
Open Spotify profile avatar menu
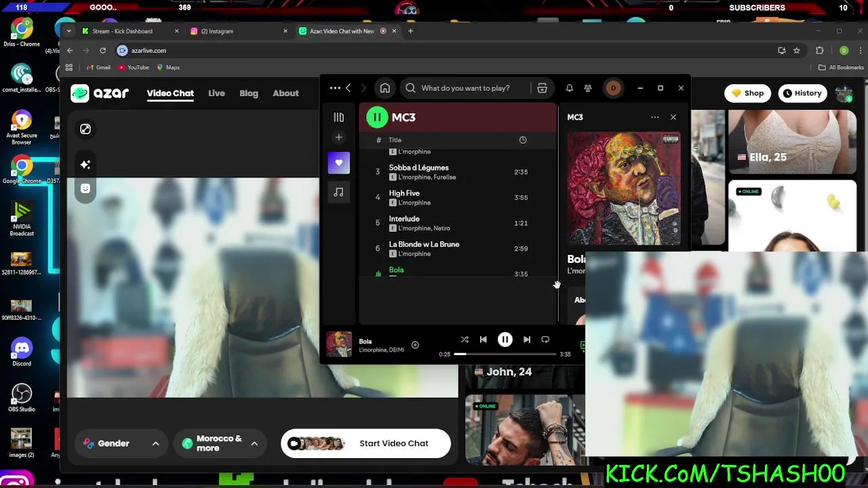click(x=613, y=88)
